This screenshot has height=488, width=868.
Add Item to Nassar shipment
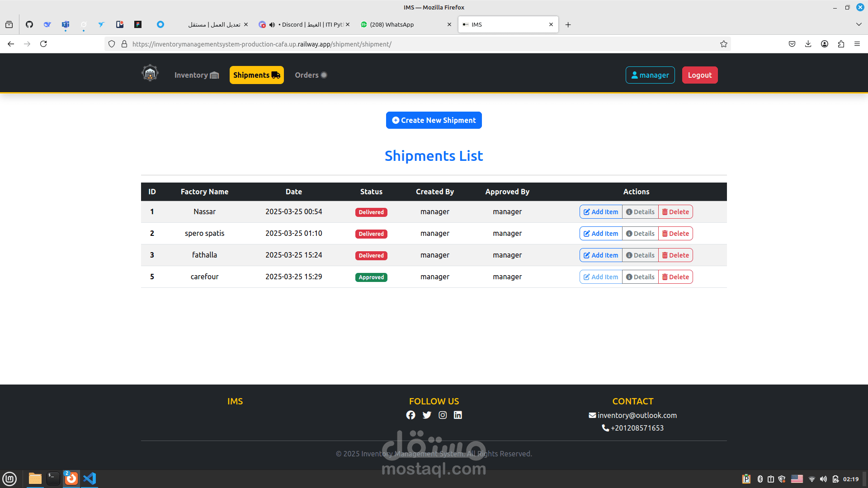[x=601, y=212]
